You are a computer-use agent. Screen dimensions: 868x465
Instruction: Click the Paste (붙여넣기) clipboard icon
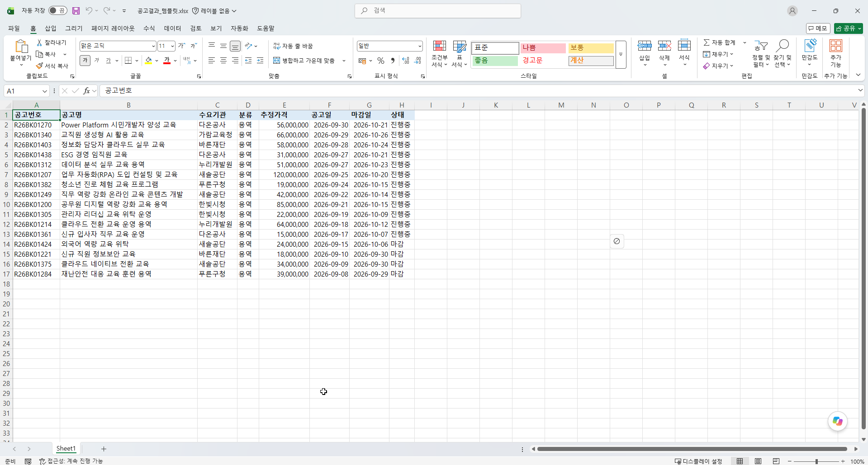[21, 46]
